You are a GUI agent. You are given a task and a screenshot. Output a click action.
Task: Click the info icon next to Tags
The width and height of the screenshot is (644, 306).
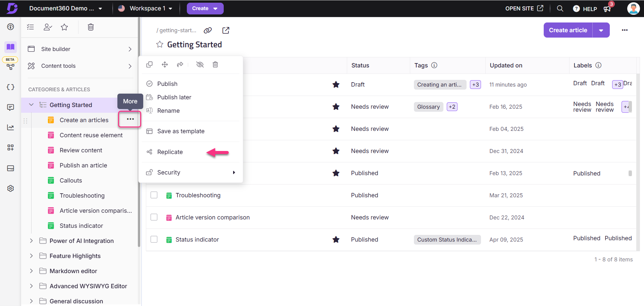click(x=434, y=65)
